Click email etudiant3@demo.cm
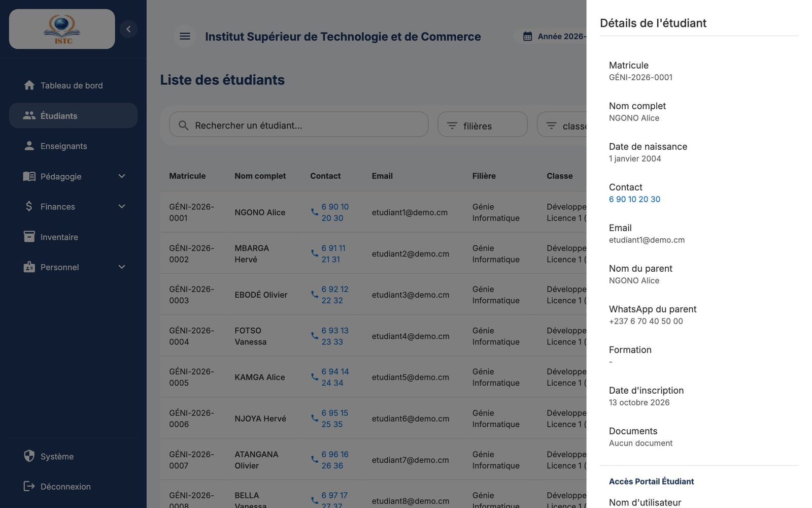This screenshot has height=508, width=812. point(410,295)
